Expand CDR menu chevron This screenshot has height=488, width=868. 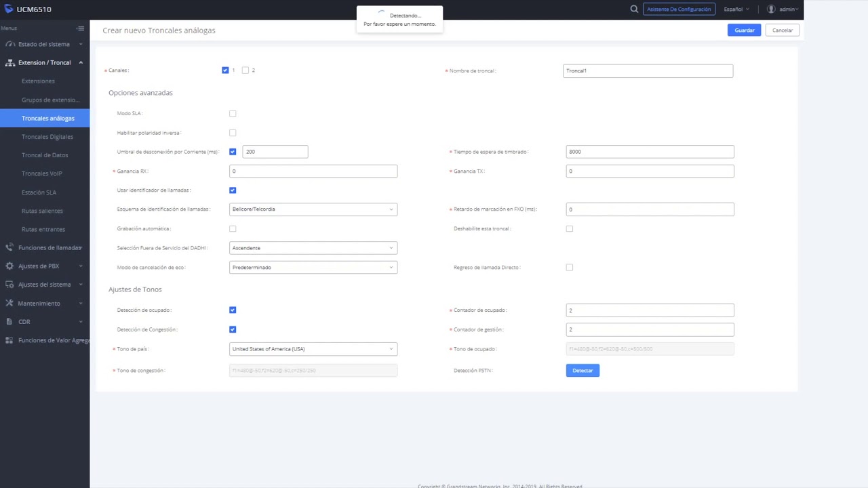pyautogui.click(x=81, y=322)
